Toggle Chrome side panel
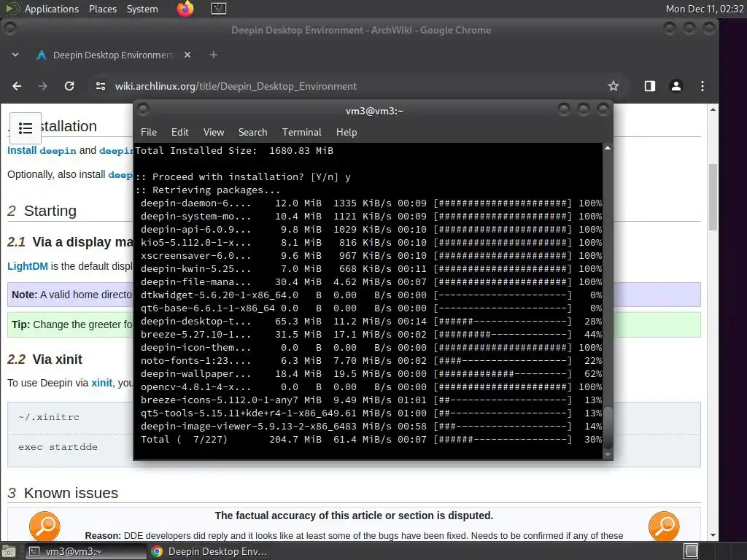Viewport: 747px width, 560px height. click(x=650, y=86)
